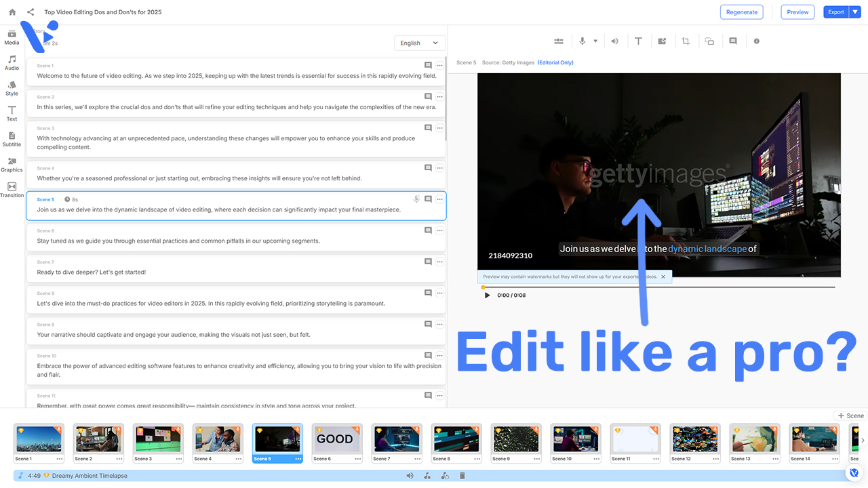Click the scene volume speaker icon

point(615,41)
